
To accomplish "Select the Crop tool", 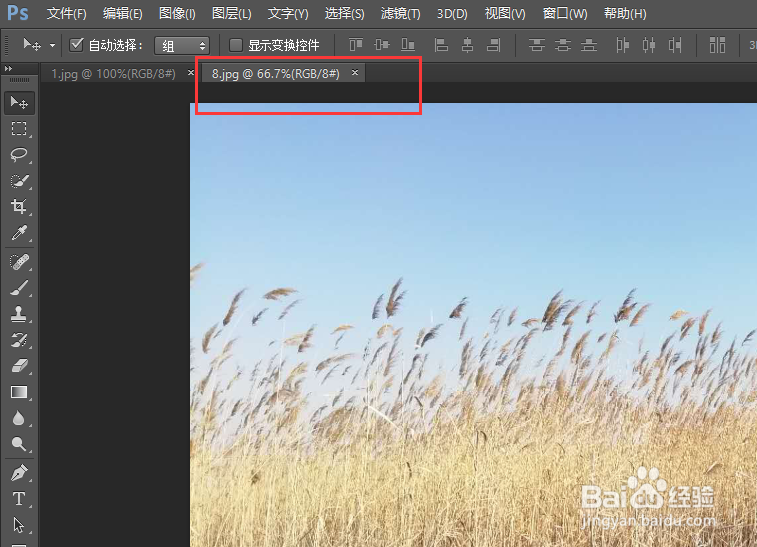I will click(19, 207).
